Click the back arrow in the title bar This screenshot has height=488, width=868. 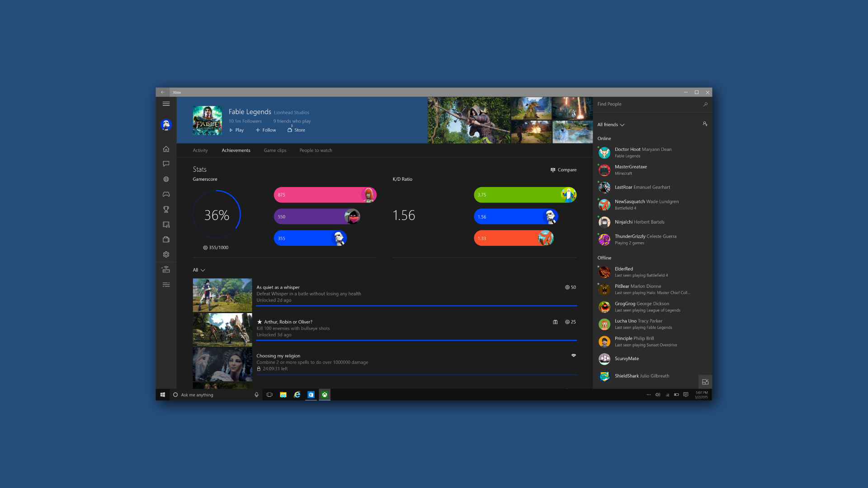(x=163, y=92)
